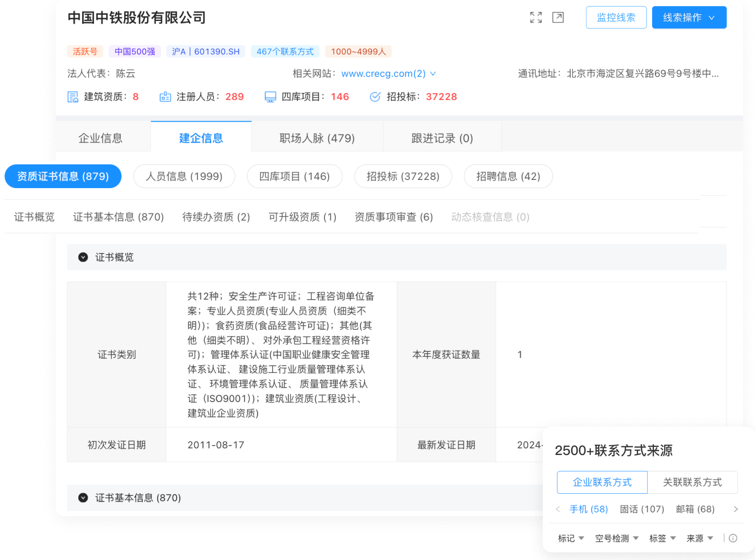Click the info icon beside 来源
This screenshot has width=755, height=560.
point(733,538)
